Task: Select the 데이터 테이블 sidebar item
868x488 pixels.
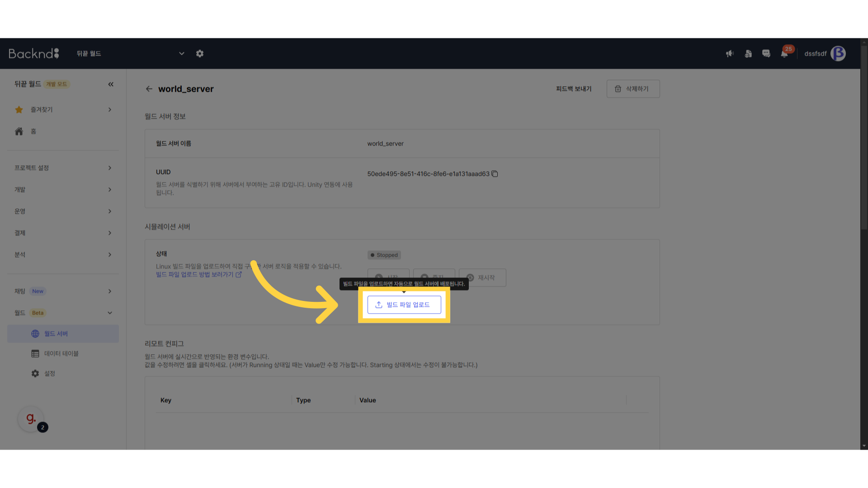Action: (x=61, y=354)
